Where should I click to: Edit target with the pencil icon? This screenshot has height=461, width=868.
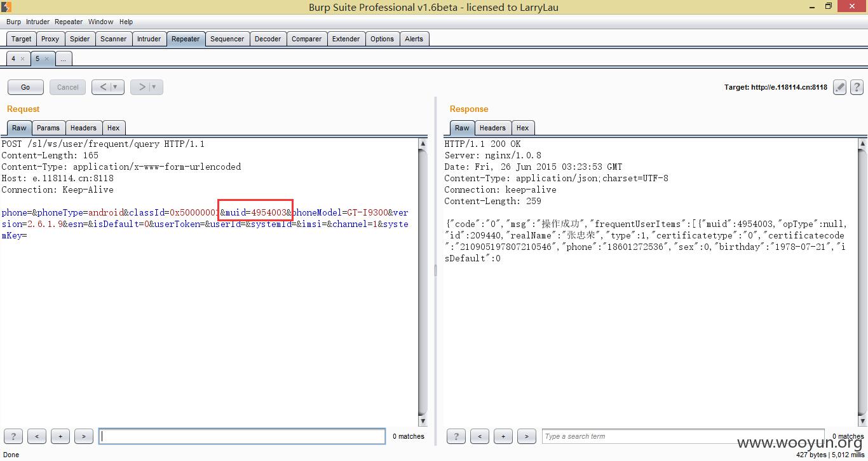tap(840, 87)
